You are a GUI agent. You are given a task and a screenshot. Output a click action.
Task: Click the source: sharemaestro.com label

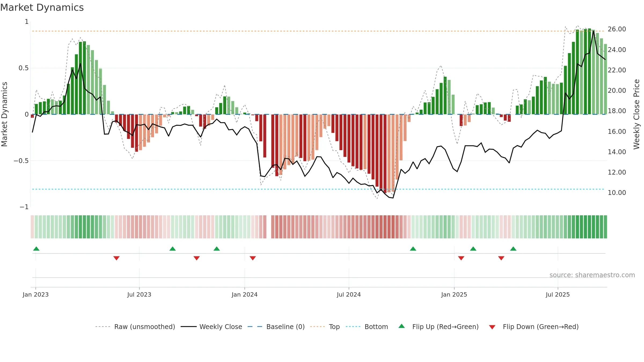592,275
